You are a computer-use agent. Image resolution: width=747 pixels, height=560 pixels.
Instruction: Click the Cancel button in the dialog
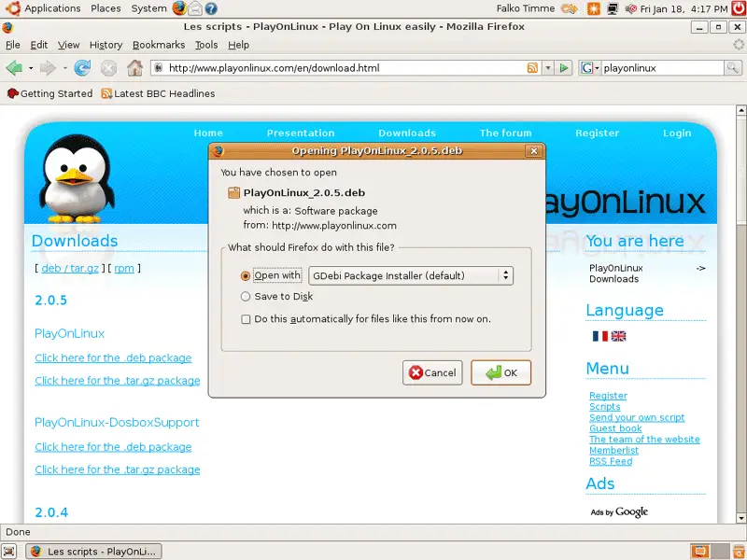[x=432, y=372]
